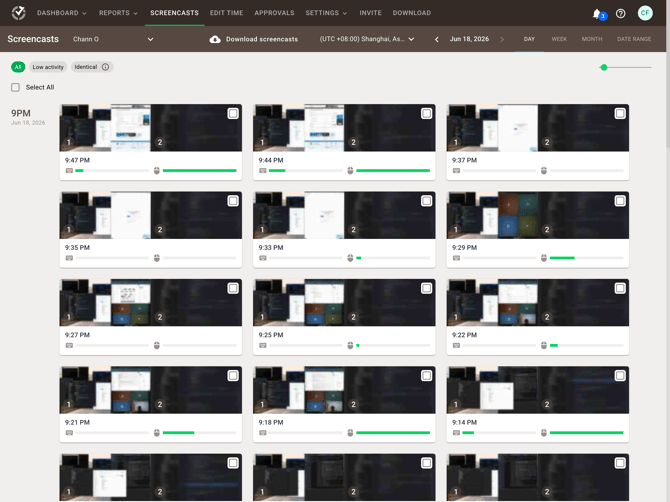Click keyboard icon on 9:18 PM card
Screen dimensions: 670x502
point(263,433)
